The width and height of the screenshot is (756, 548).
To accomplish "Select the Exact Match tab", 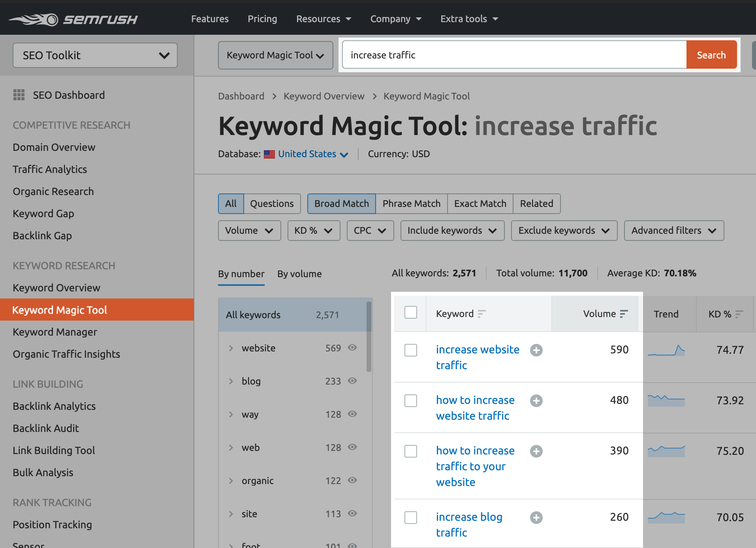I will [x=480, y=204].
